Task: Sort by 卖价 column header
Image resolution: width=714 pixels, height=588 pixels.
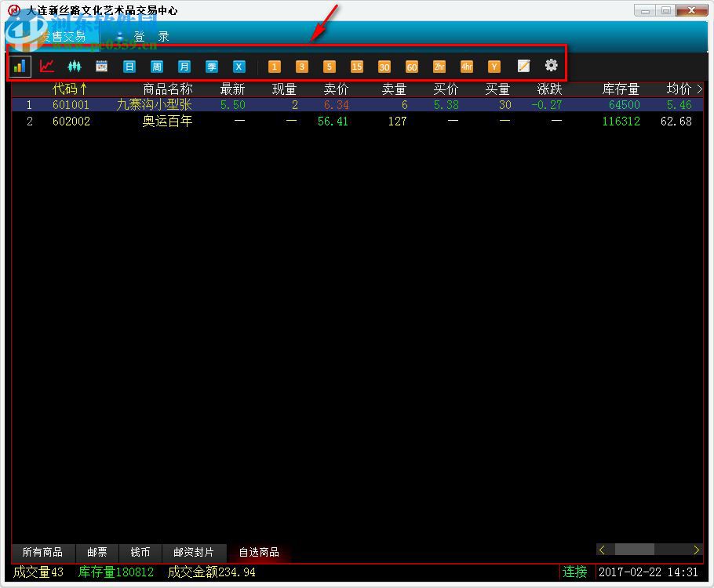Action: click(336, 89)
